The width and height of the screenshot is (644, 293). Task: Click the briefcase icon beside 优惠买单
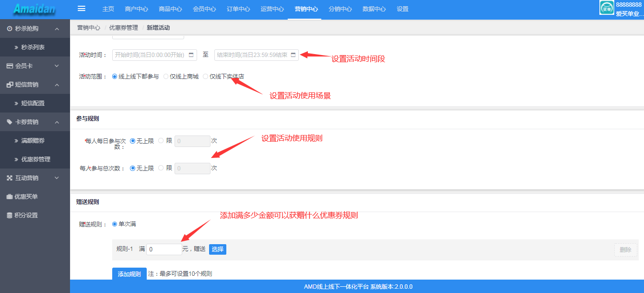(10, 197)
